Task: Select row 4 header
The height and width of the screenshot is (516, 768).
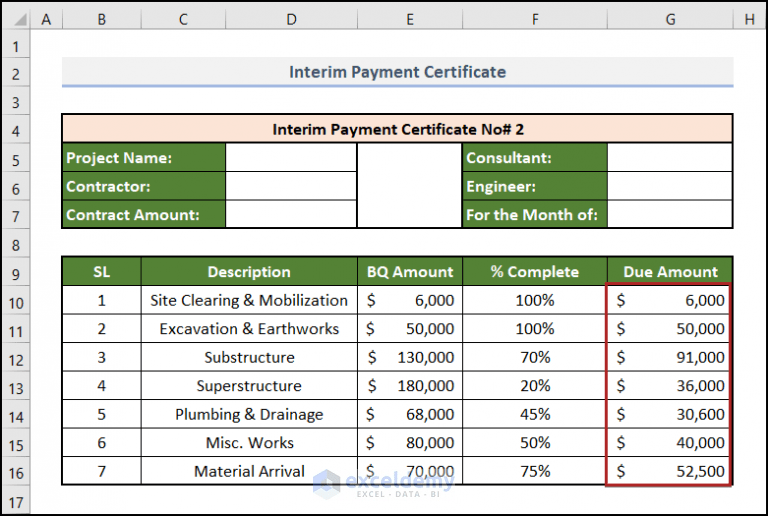Action: point(16,131)
